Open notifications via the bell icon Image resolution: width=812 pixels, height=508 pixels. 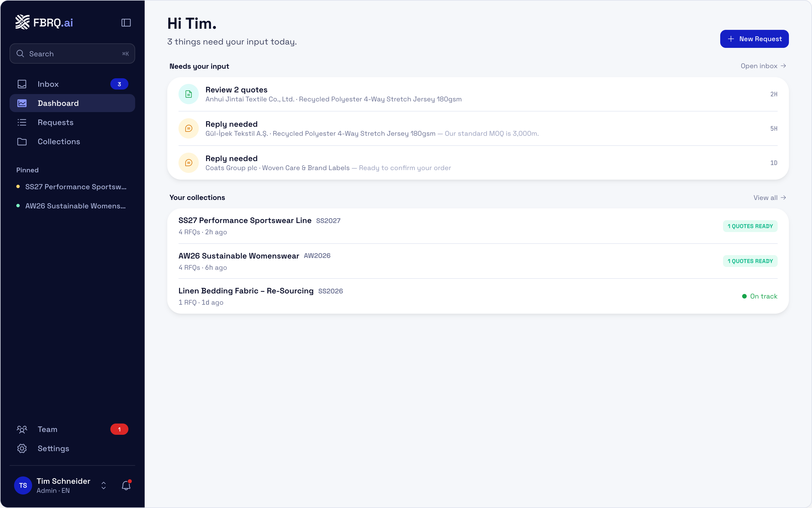tap(126, 485)
